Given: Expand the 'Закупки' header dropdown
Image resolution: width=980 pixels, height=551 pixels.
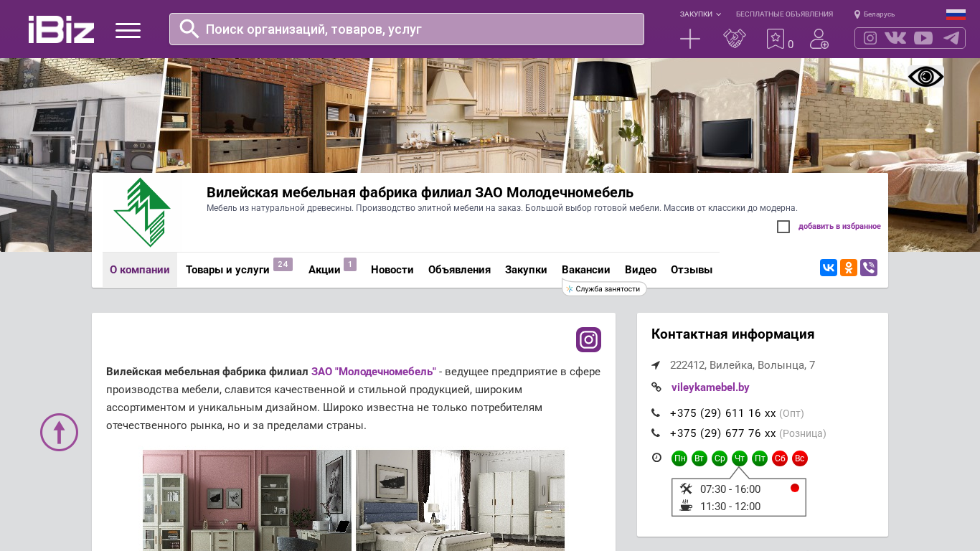Looking at the screenshot, I should point(700,14).
